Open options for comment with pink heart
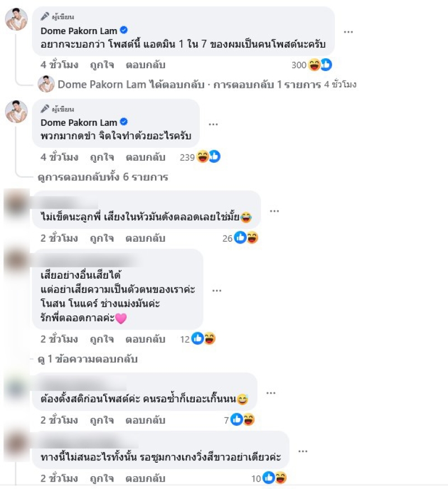448x489 pixels. pyautogui.click(x=217, y=290)
